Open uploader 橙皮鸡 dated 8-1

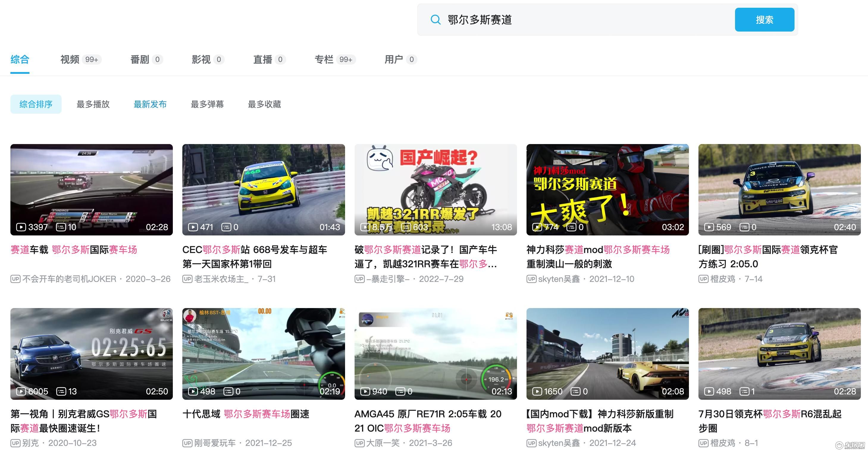(723, 443)
